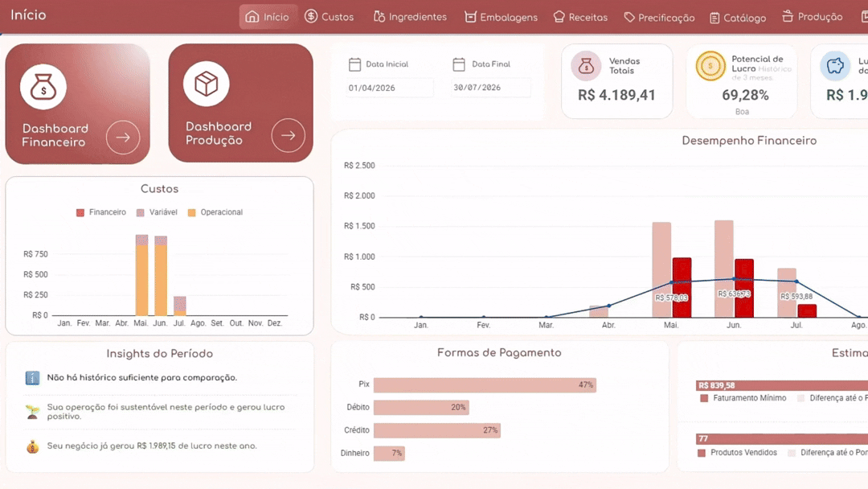
Task: Click the money bag Dashboard Financeiro icon
Action: 43,86
